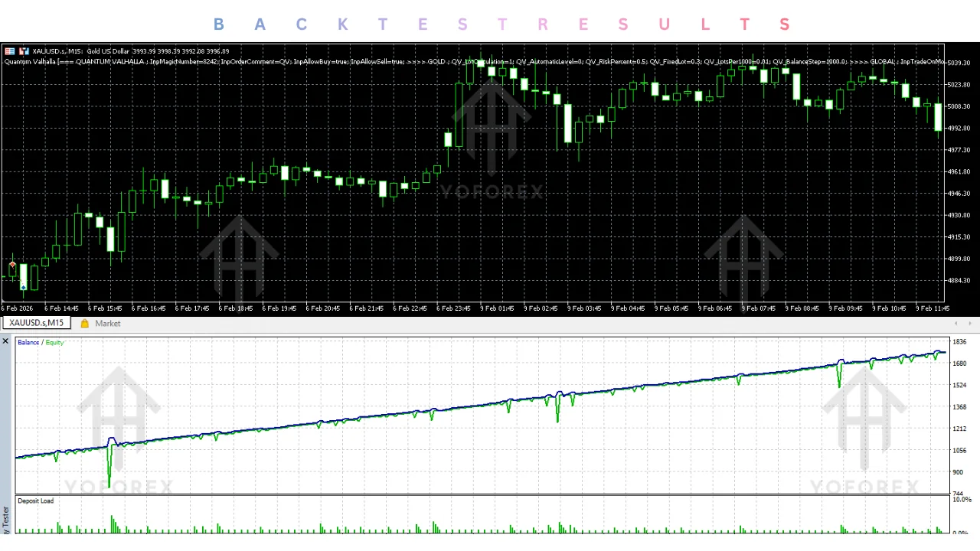Image resolution: width=980 pixels, height=551 pixels.
Task: Click the red trade entry arrow marker
Action: pos(12,265)
